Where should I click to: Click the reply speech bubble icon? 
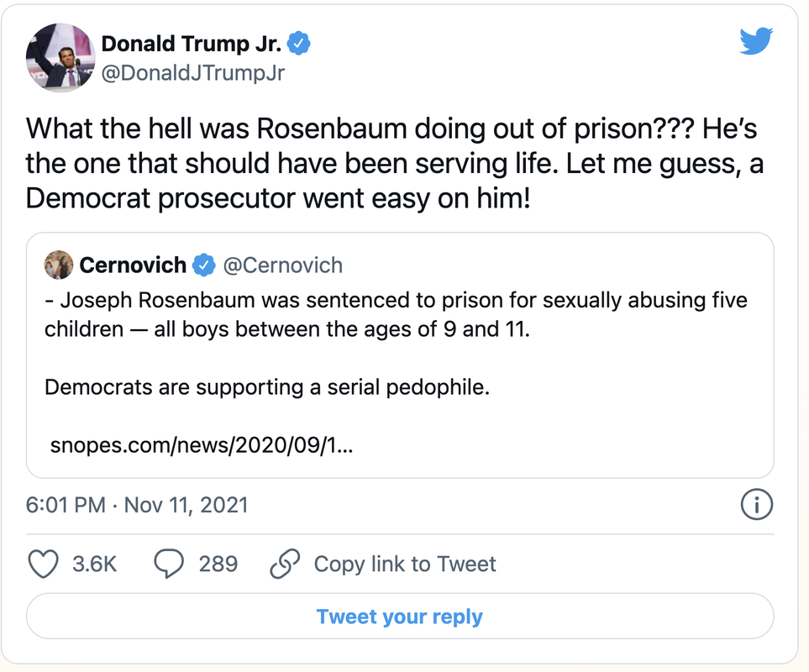click(x=169, y=564)
